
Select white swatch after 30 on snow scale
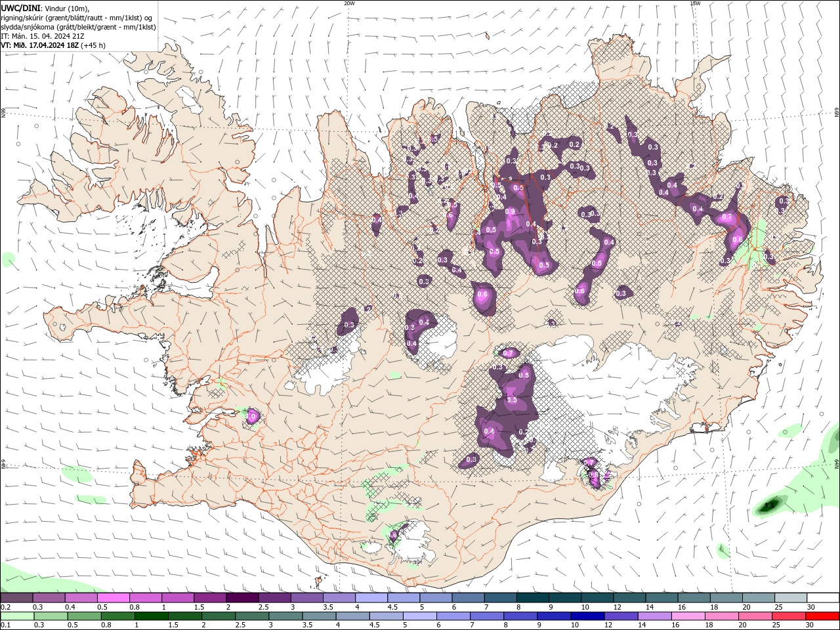[823, 598]
